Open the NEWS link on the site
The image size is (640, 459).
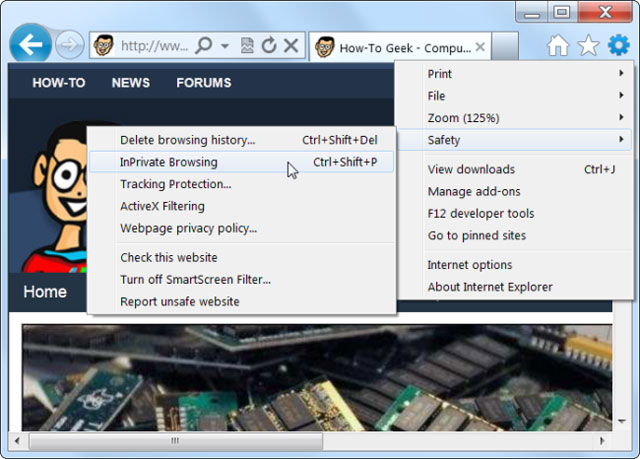coord(130,83)
